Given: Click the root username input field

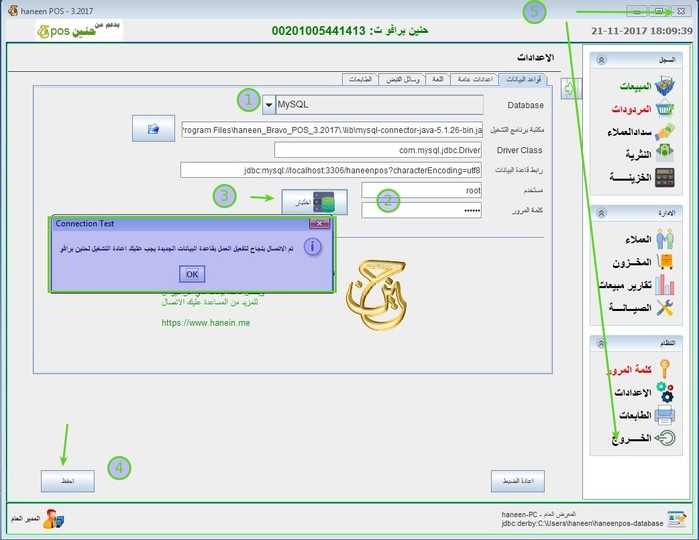Looking at the screenshot, I should click(422, 190).
